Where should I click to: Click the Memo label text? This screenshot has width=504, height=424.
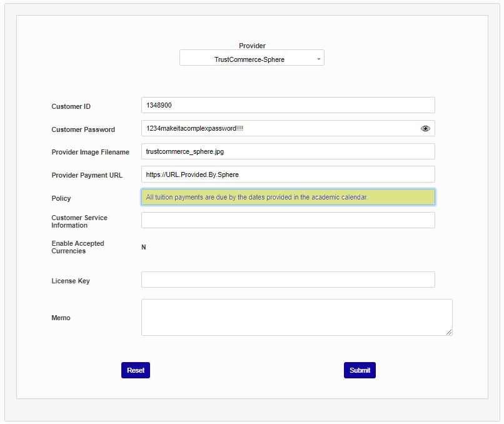61,318
